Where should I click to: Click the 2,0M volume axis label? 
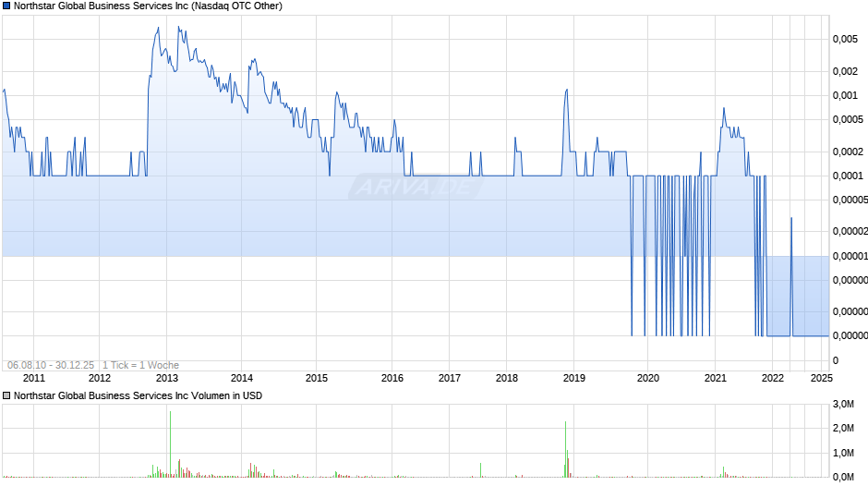[843, 428]
